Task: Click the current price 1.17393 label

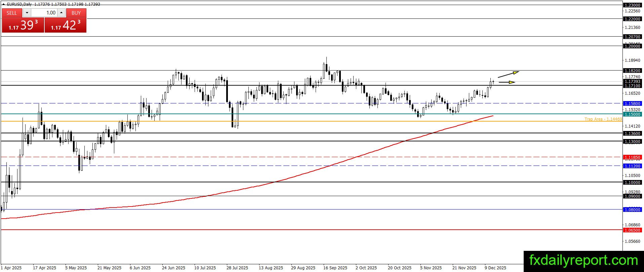Action: click(x=632, y=82)
